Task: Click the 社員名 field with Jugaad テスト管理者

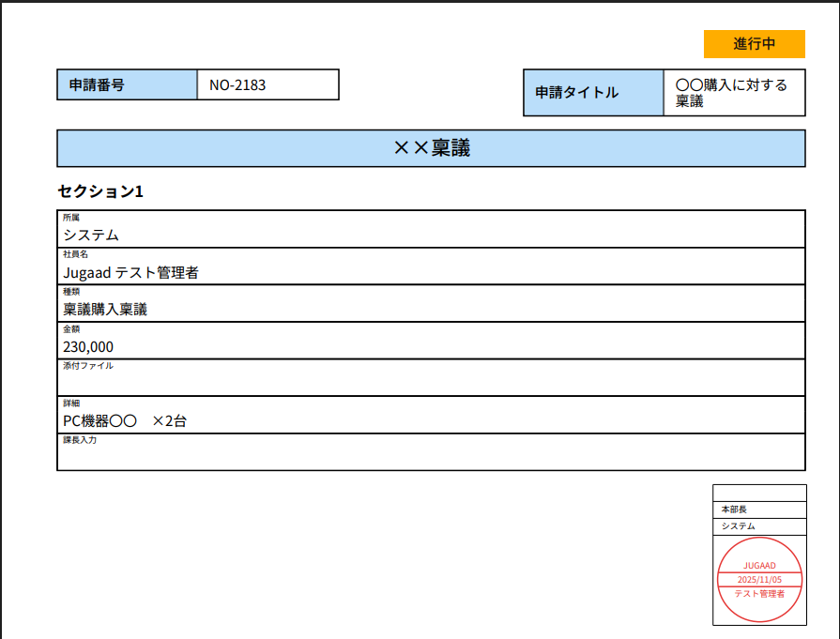Action: [431, 266]
